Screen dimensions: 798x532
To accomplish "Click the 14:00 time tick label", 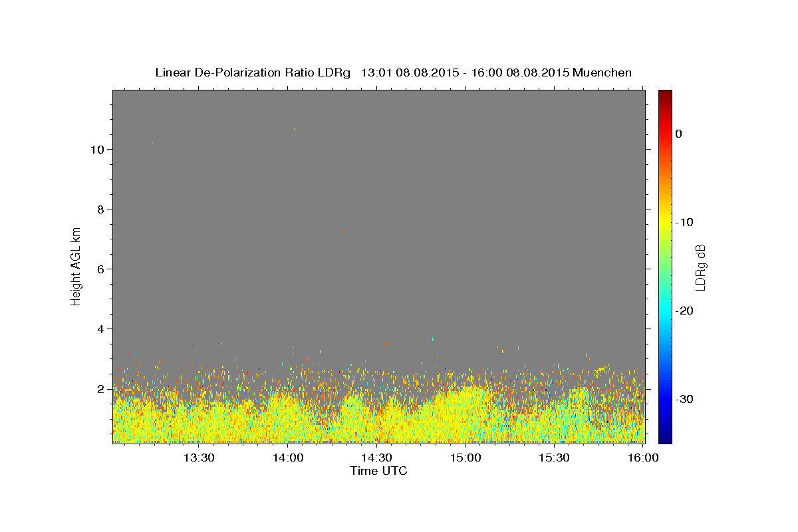I will (x=288, y=458).
